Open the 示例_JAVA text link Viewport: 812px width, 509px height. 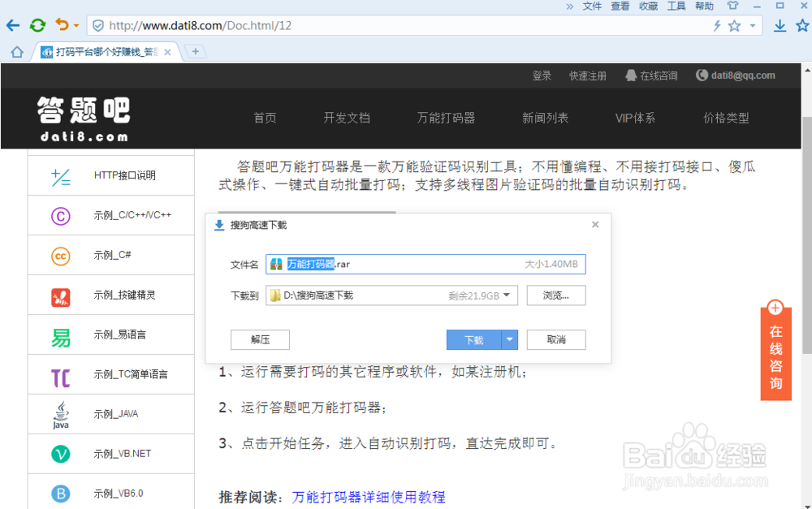click(x=116, y=414)
